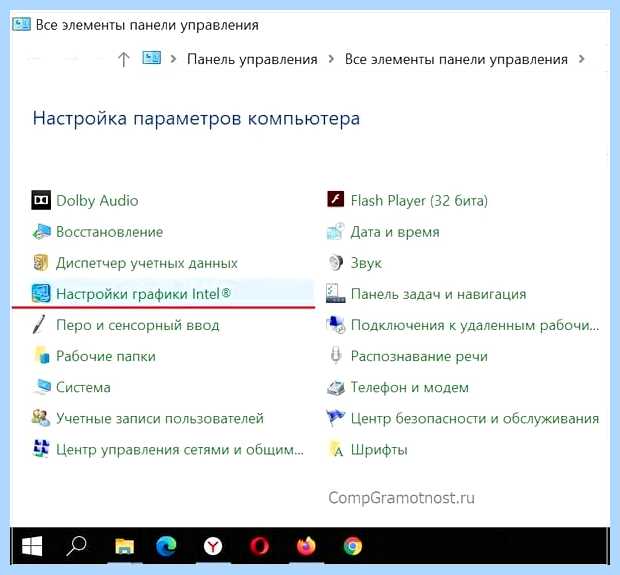Open the Подключения к удаленным рабочим link
This screenshot has width=620, height=575.
[x=475, y=325]
